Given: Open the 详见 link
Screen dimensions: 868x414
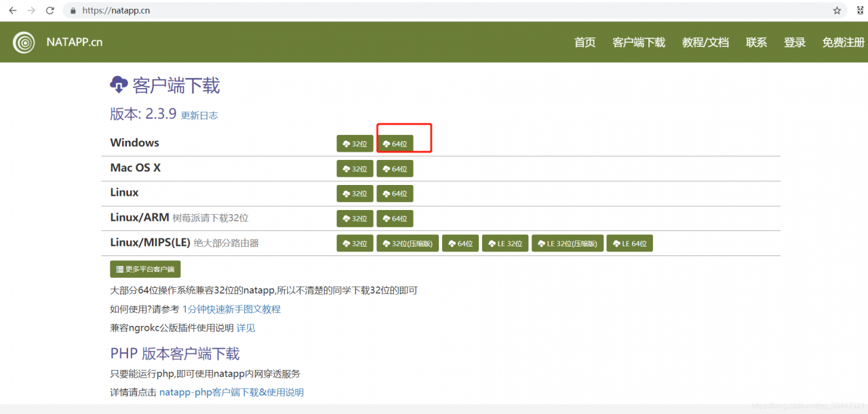Looking at the screenshot, I should [x=245, y=328].
